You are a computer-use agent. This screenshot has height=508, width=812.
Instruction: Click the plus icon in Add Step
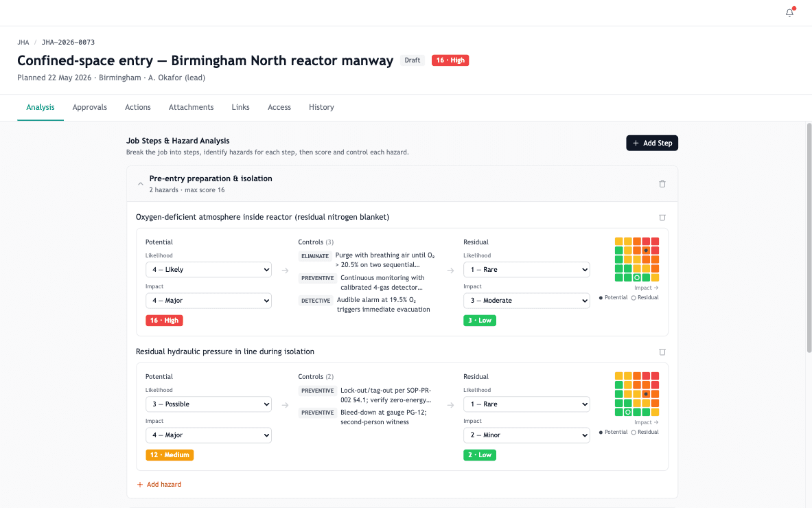coord(636,143)
